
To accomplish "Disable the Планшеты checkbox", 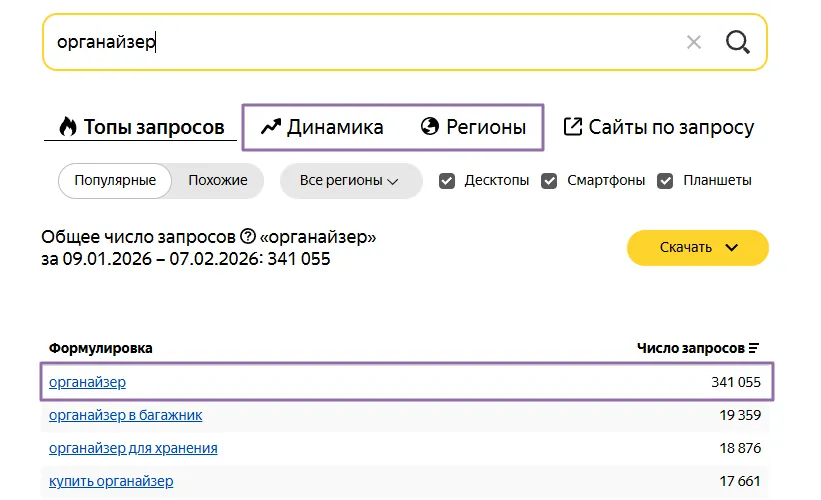I will pyautogui.click(x=665, y=181).
